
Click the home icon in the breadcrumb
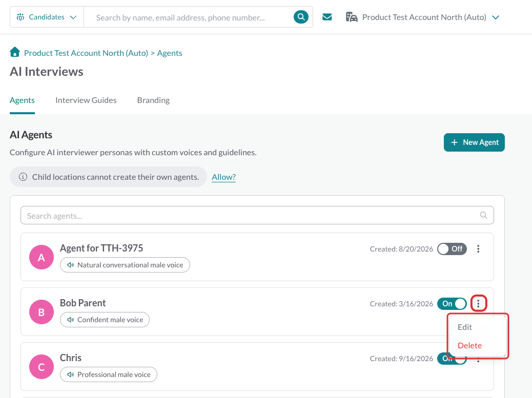(15, 52)
